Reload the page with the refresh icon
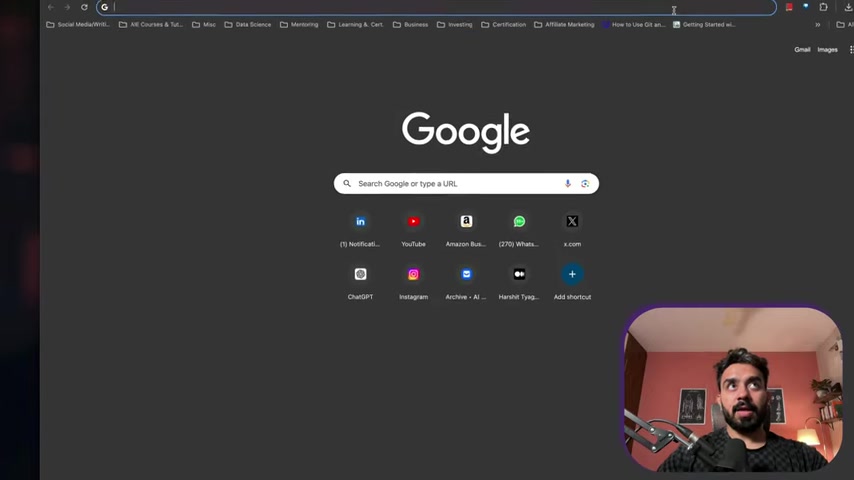The image size is (854, 480). [x=84, y=7]
